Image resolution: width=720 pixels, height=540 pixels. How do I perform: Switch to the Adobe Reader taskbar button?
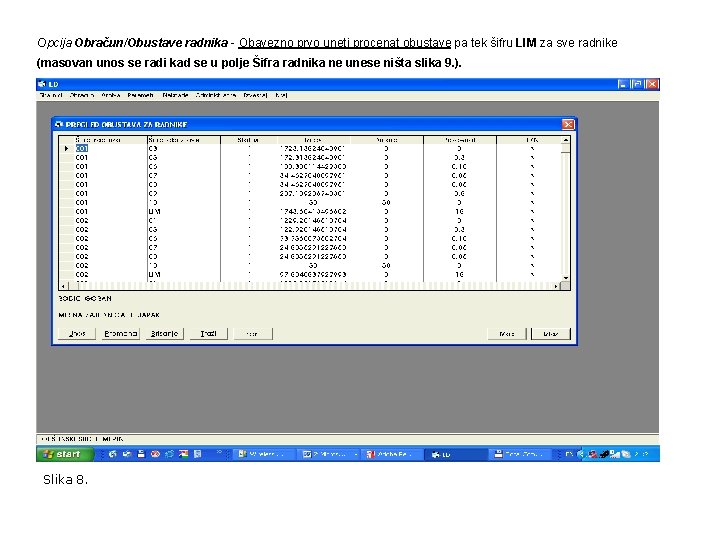tap(390, 454)
